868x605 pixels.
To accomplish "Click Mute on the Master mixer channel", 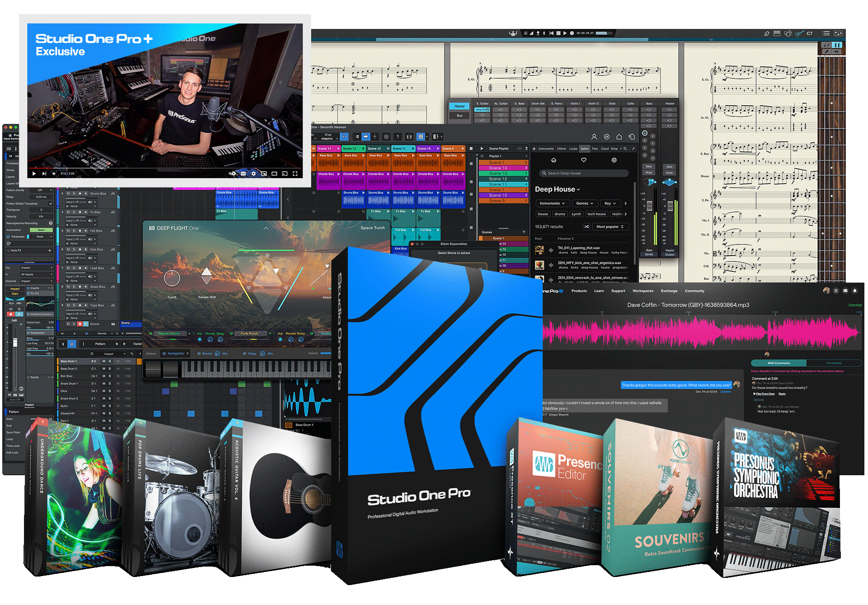I will pyautogui.click(x=670, y=172).
